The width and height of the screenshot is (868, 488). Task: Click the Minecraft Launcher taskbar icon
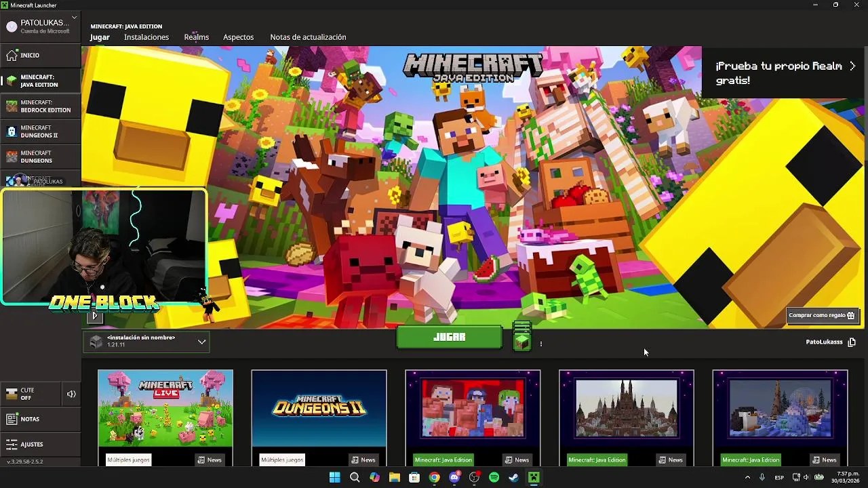point(534,478)
